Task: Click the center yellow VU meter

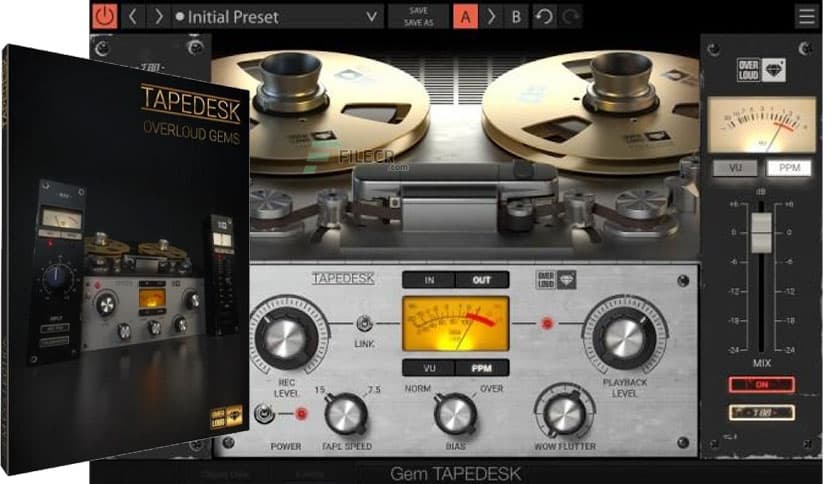Action: [456, 324]
